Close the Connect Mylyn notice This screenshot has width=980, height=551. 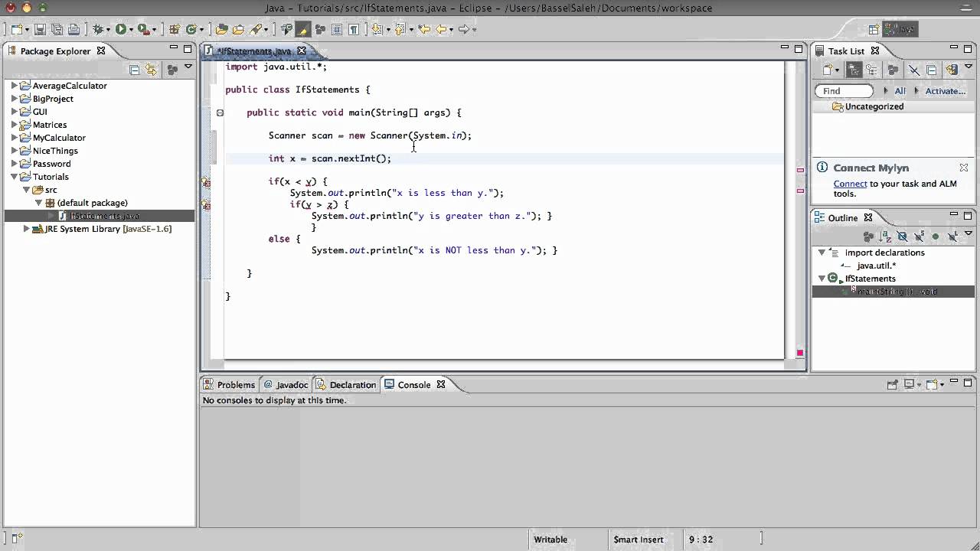coord(964,168)
